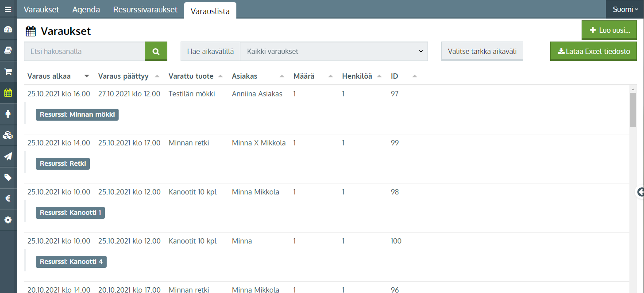
Task: Click the green search magnifier button
Action: [x=156, y=51]
